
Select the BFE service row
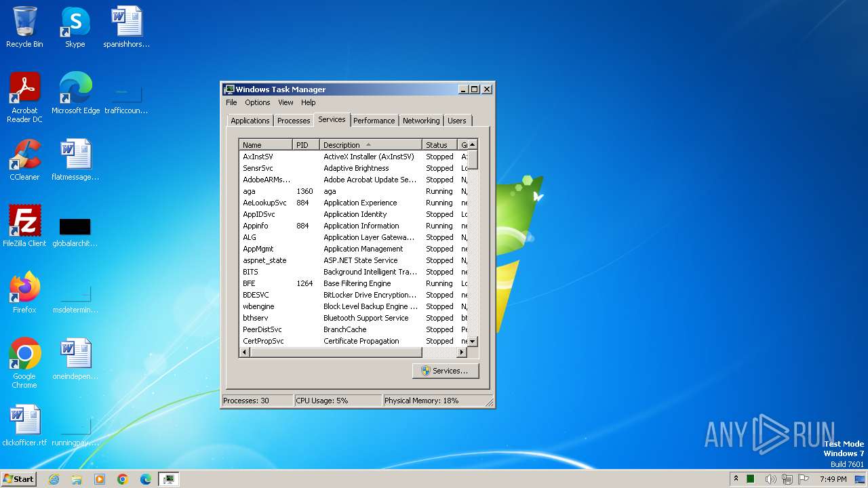coord(353,283)
